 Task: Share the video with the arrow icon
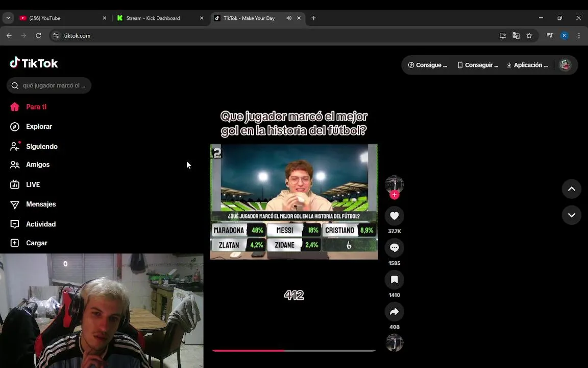pyautogui.click(x=394, y=311)
